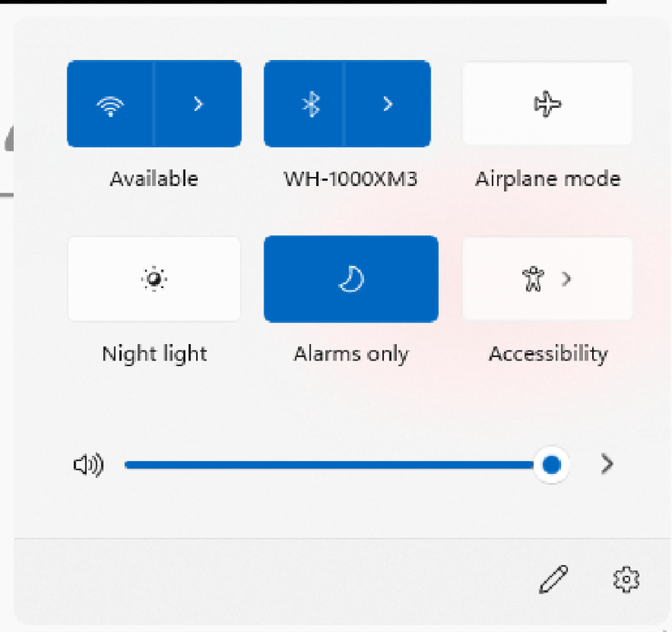672x632 pixels.
Task: Click the Available Wi-Fi label
Action: click(154, 179)
